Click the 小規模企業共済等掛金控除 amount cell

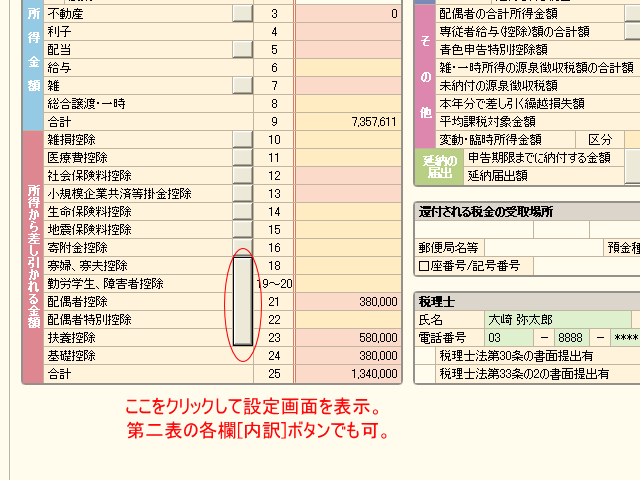coord(348,193)
